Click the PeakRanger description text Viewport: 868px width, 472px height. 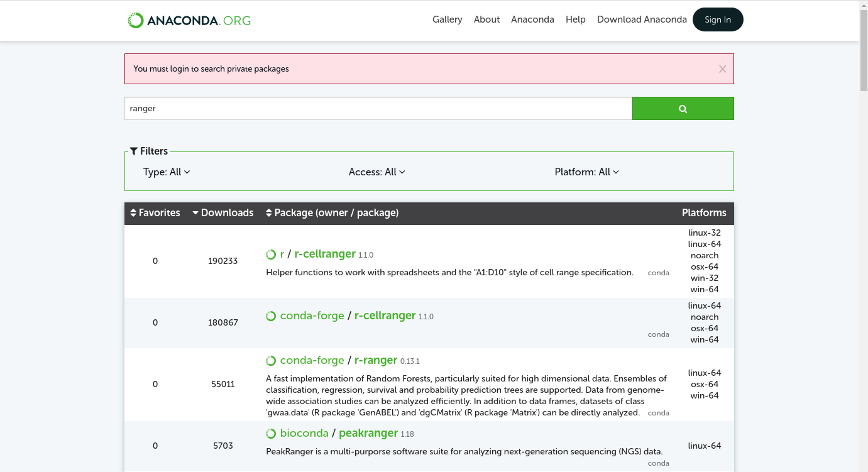click(464, 451)
